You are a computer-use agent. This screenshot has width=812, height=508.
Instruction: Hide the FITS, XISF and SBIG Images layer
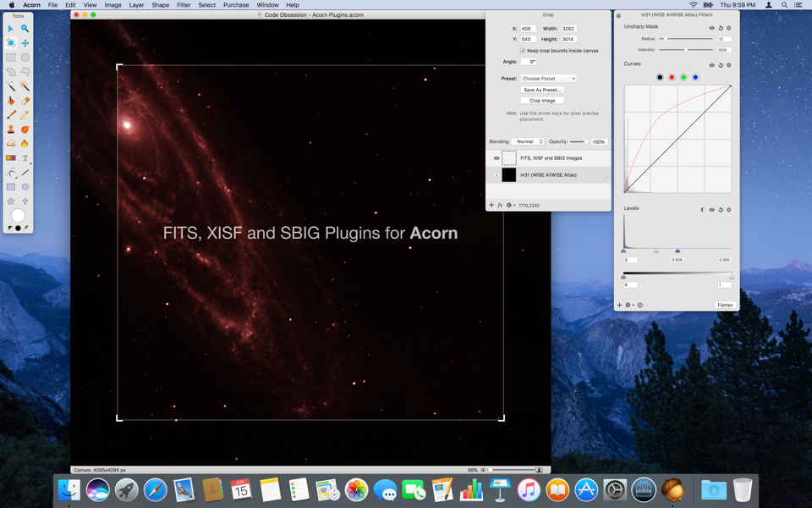[497, 158]
